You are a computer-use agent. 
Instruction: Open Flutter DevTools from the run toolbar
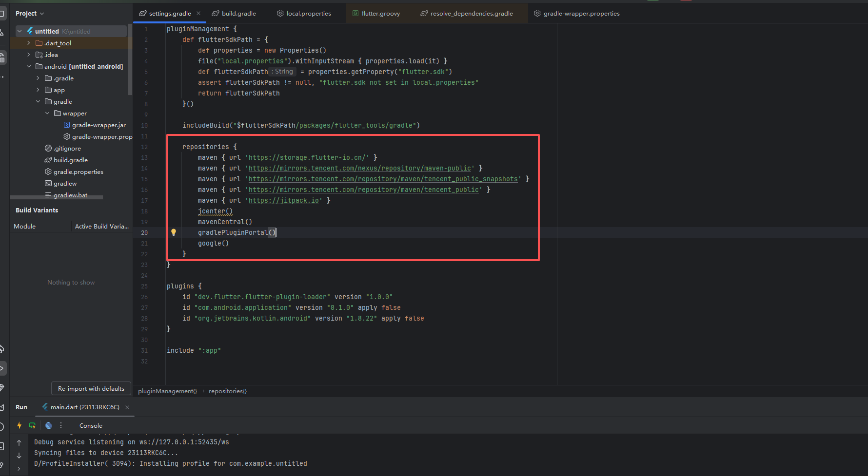click(48, 425)
